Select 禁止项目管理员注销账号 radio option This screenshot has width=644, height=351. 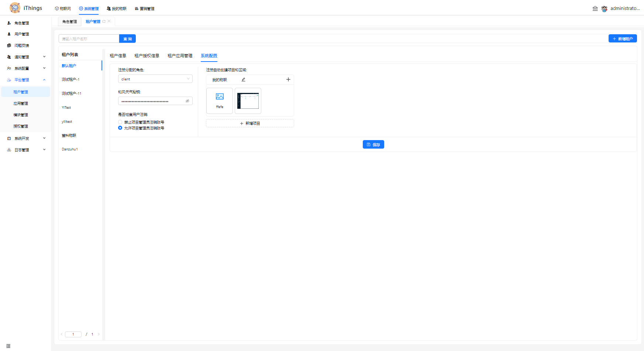click(x=120, y=122)
